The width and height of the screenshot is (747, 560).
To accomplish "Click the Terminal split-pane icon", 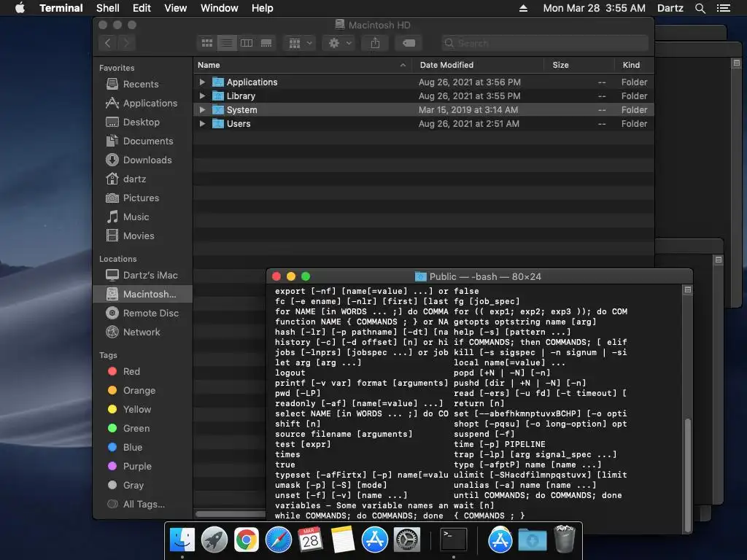I will point(687,289).
